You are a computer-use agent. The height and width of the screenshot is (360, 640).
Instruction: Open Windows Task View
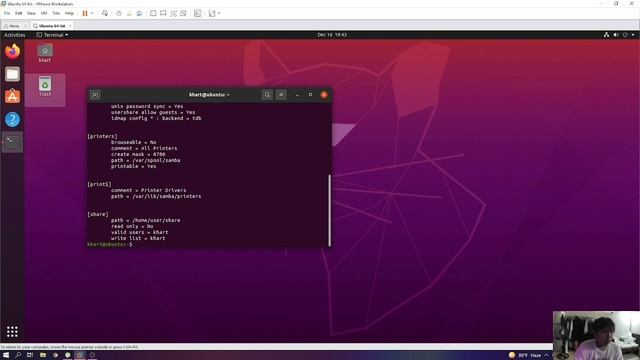coord(30,355)
